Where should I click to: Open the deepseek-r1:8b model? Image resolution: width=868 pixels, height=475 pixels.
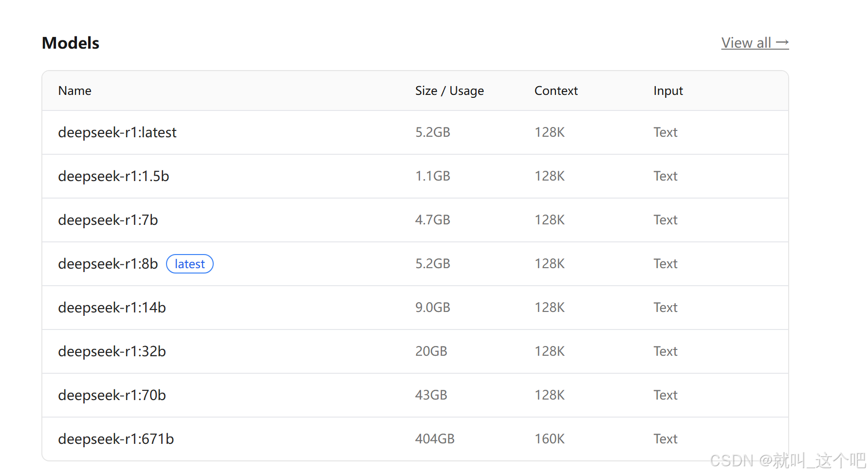[108, 264]
